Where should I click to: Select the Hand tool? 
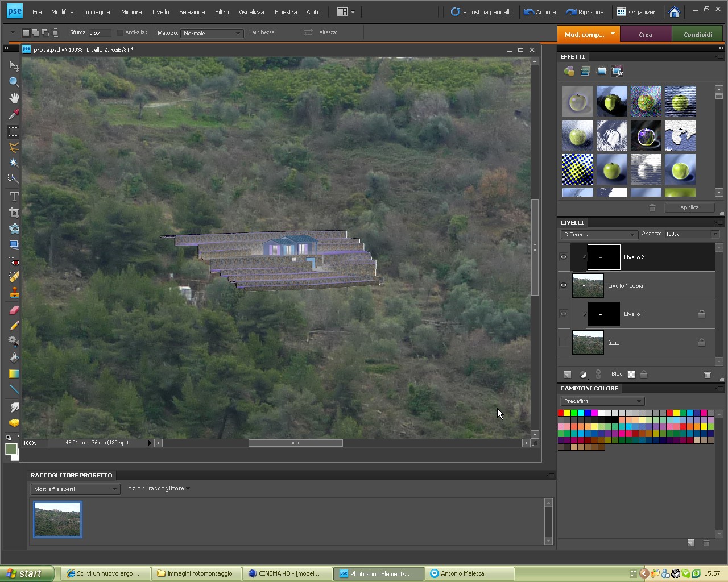(x=13, y=98)
